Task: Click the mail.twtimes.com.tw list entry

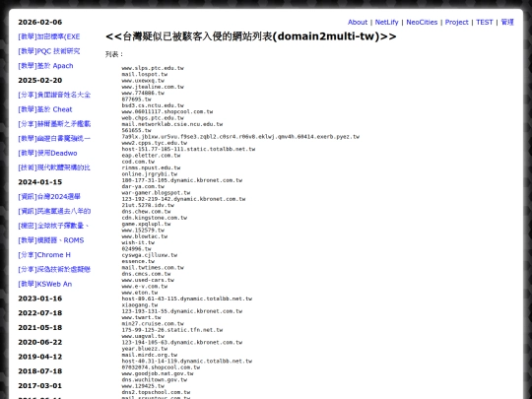Action: pyautogui.click(x=153, y=267)
